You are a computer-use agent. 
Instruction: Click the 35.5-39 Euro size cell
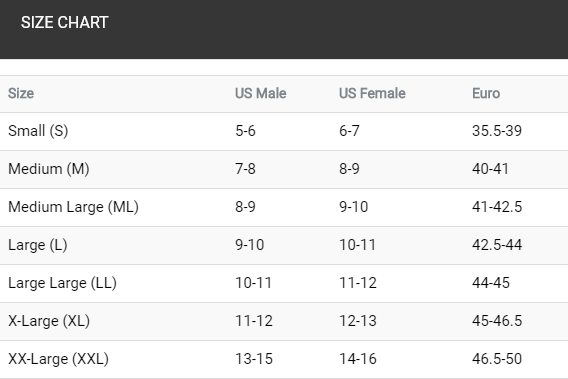tap(497, 131)
